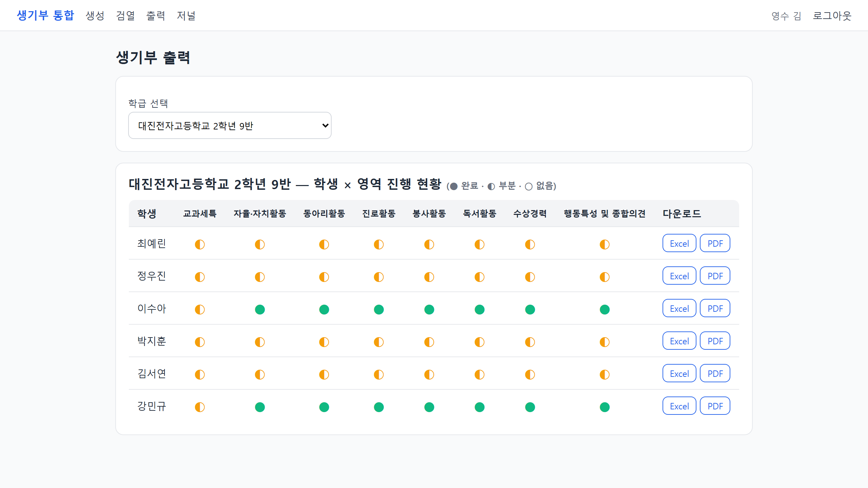Download PDF for 박지훈

coord(715,341)
